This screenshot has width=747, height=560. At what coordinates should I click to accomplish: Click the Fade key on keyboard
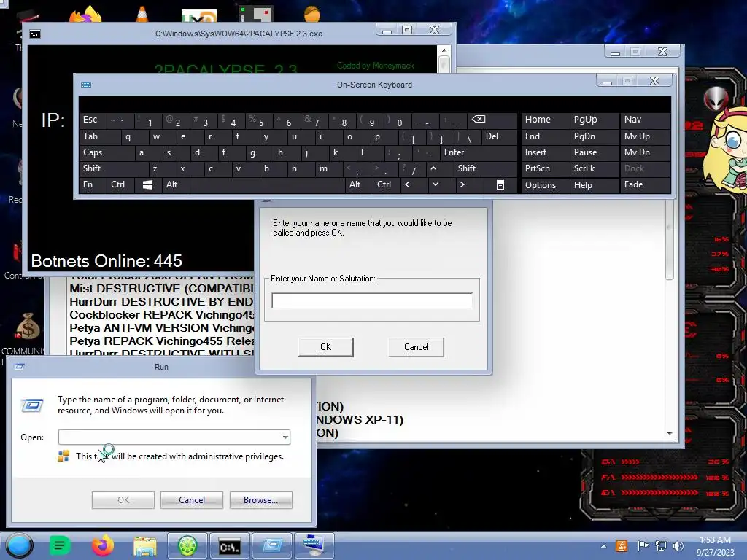[x=645, y=184]
